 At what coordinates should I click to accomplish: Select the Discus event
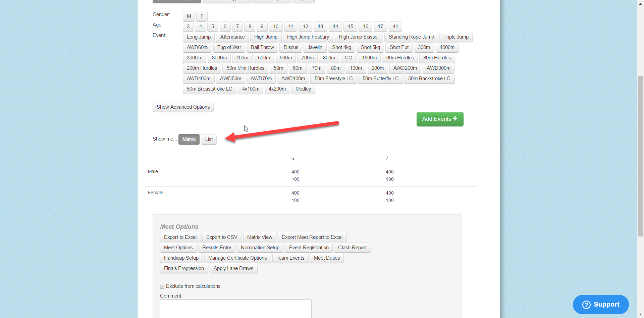click(291, 47)
